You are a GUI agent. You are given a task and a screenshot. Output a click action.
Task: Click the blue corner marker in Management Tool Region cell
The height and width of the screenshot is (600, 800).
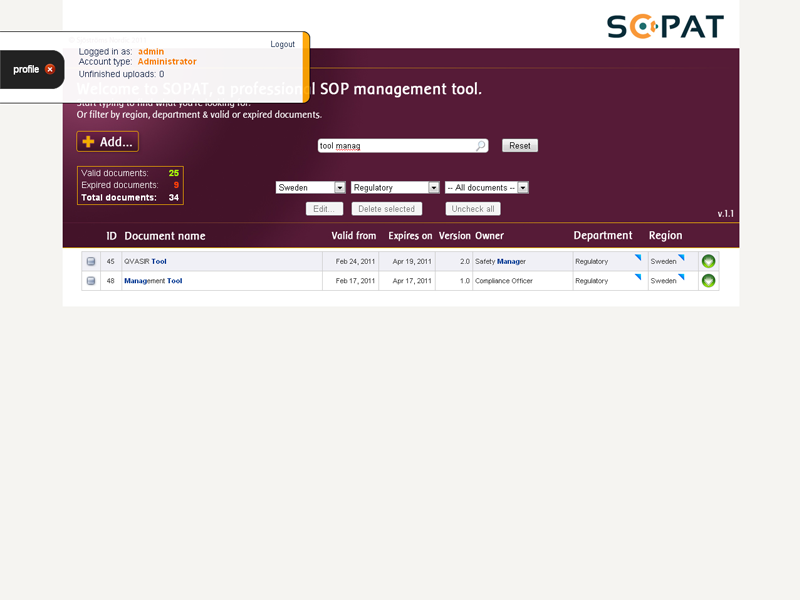click(x=681, y=277)
